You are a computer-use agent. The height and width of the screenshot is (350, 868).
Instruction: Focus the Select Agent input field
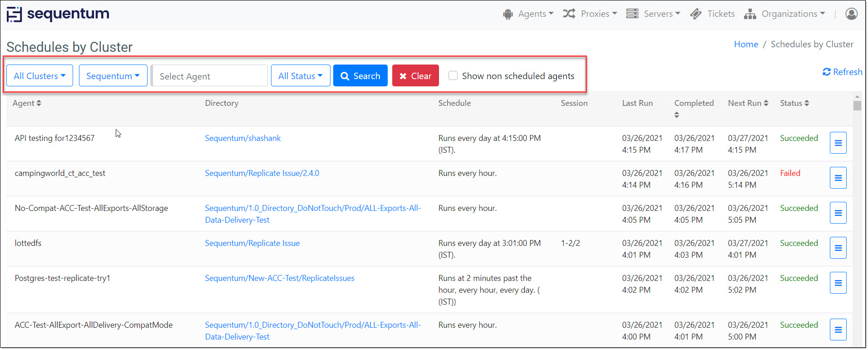coord(210,76)
